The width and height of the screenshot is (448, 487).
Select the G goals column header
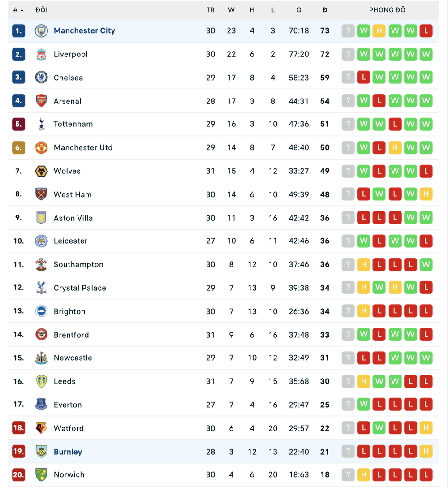click(x=299, y=10)
